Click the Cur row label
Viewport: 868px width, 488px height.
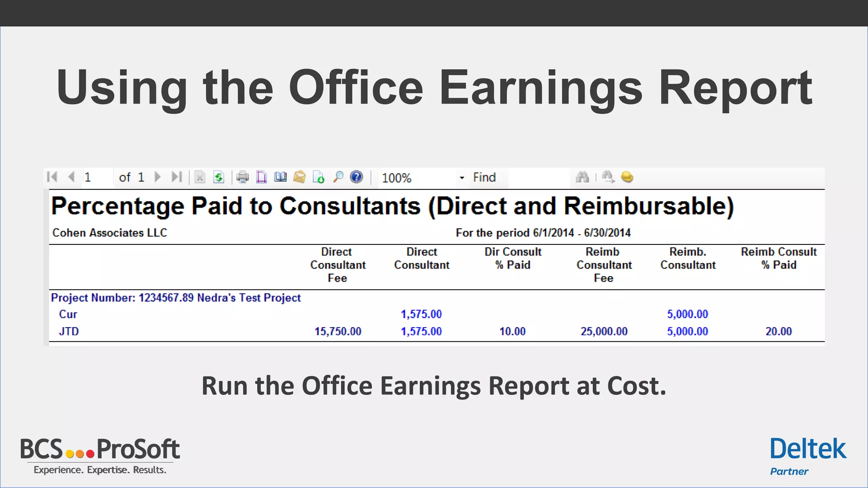(68, 314)
